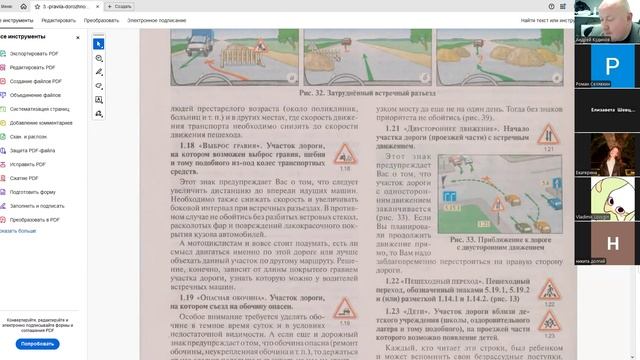The width and height of the screenshot is (640, 360).
Task: Click the Создание файлов PDF icon
Action: [2, 81]
